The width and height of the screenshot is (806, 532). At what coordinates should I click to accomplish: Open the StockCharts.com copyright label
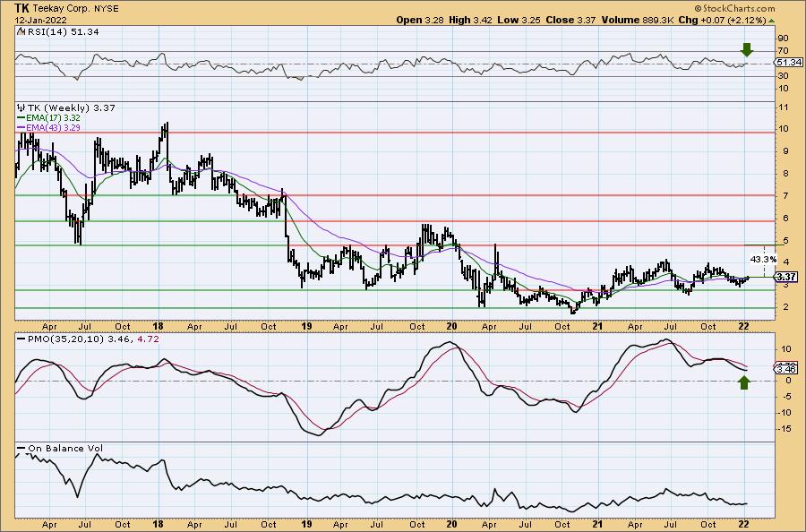click(734, 8)
